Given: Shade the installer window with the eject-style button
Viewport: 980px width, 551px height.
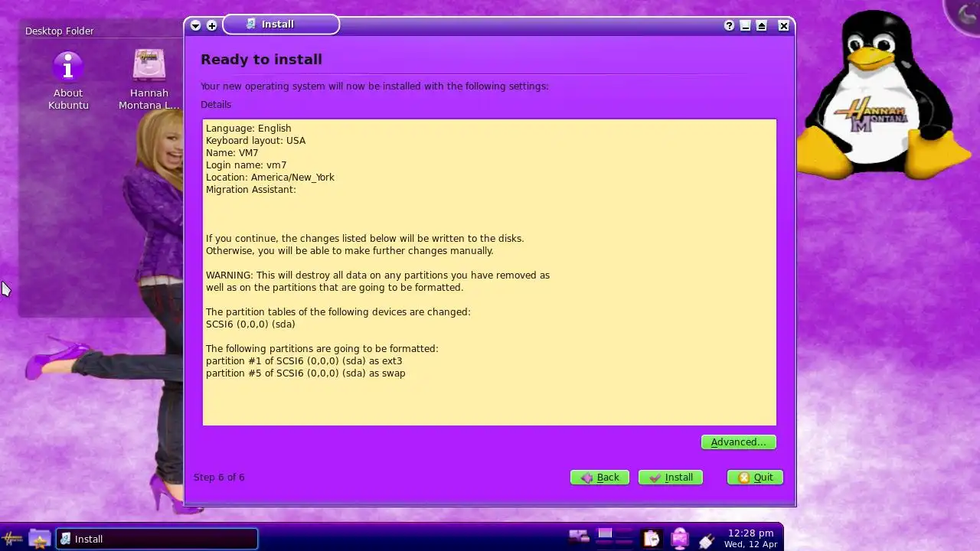Looking at the screenshot, I should pyautogui.click(x=762, y=25).
